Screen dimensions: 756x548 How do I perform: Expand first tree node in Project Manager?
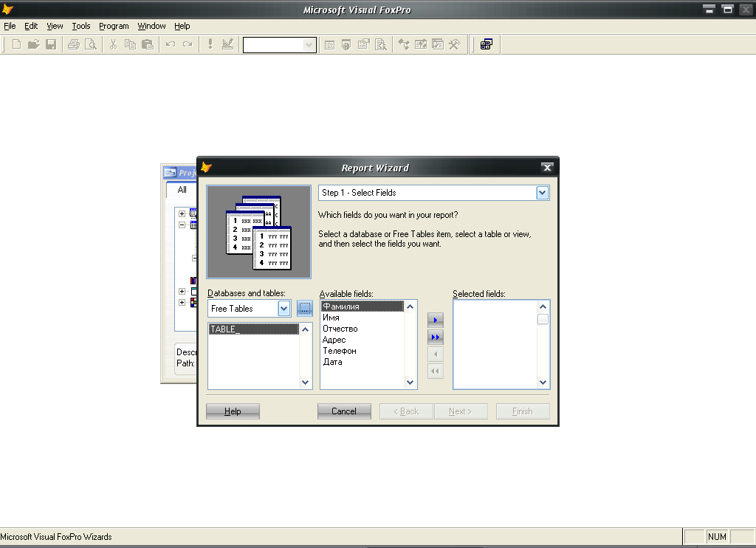[x=182, y=213]
